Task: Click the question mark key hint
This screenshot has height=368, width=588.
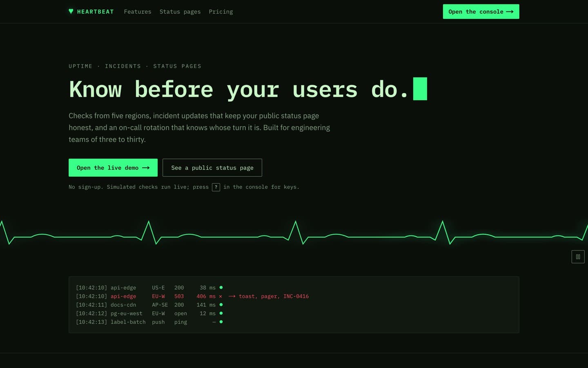Action: click(x=216, y=187)
